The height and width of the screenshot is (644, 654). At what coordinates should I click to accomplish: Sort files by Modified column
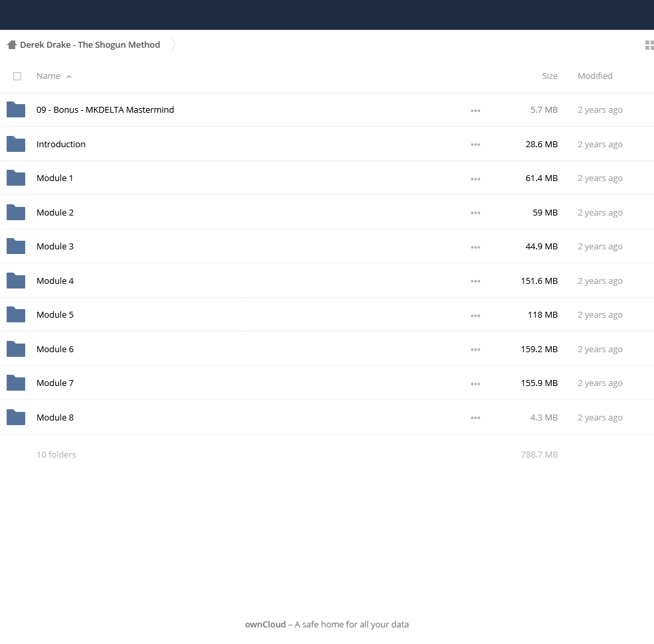pos(595,76)
